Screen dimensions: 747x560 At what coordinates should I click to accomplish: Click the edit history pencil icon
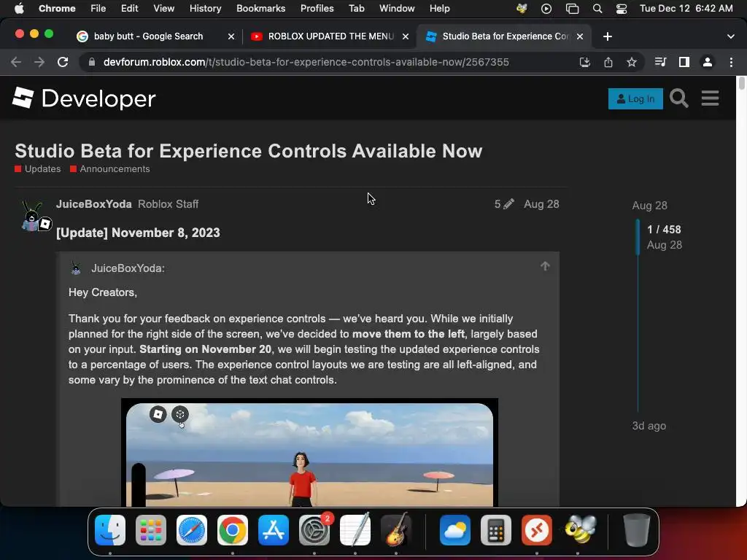point(508,204)
